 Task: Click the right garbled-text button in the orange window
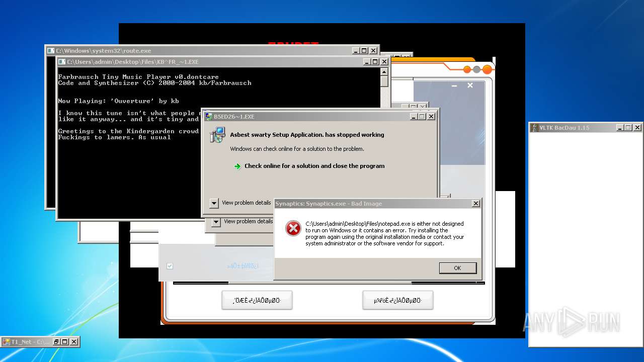click(397, 301)
